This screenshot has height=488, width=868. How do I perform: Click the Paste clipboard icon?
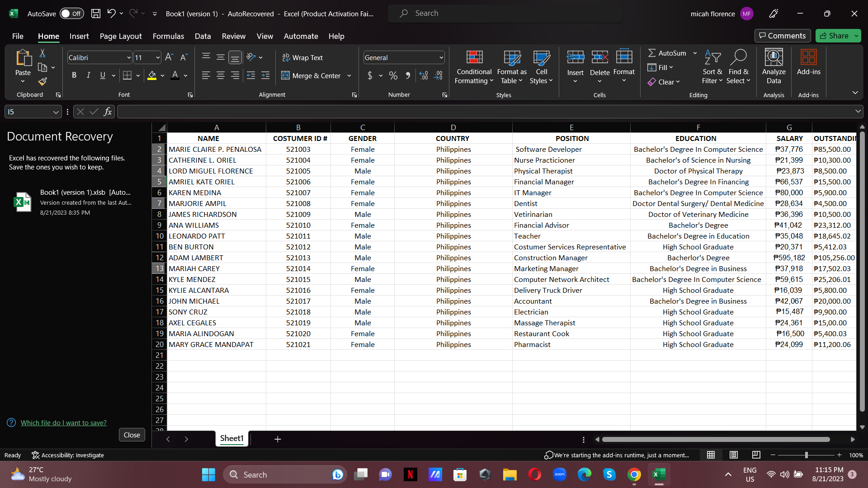[x=23, y=58]
